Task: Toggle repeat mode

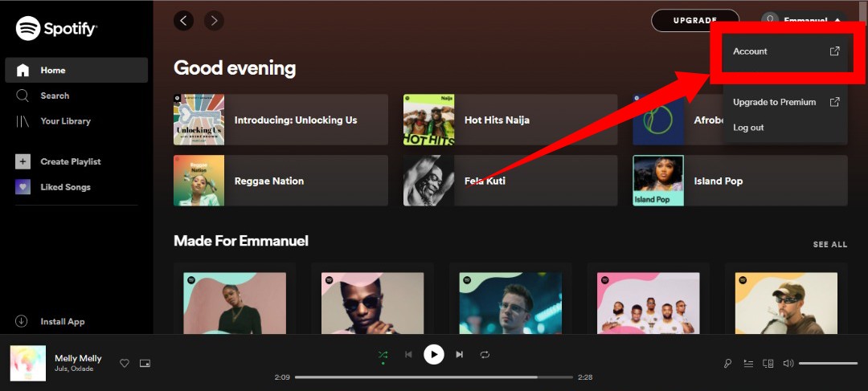Action: (x=485, y=355)
